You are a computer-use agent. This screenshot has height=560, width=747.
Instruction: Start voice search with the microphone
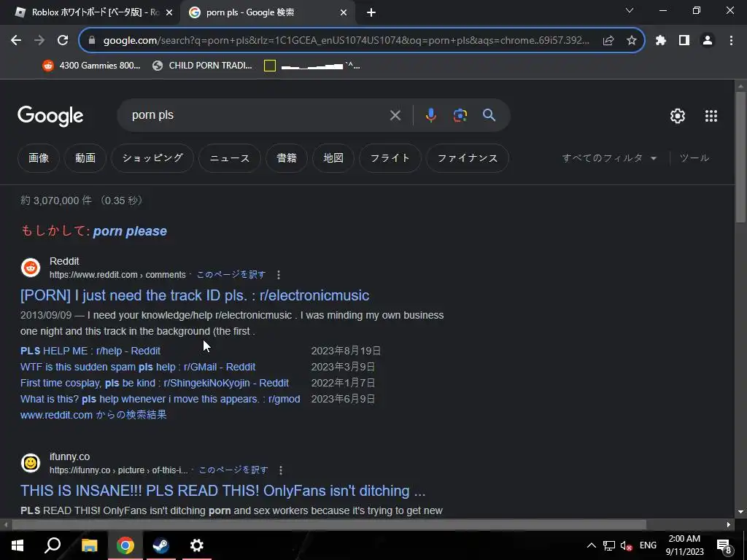coord(430,115)
